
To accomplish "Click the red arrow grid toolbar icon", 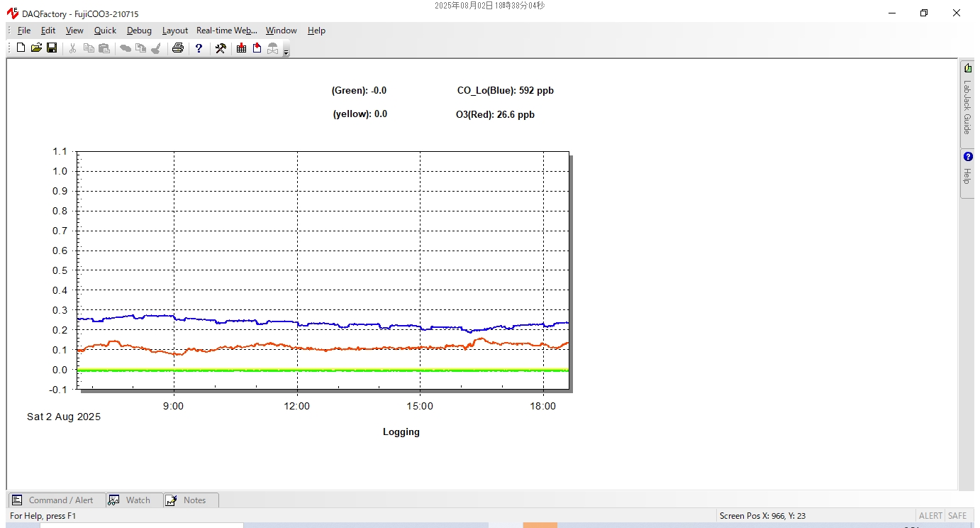I will [x=242, y=48].
